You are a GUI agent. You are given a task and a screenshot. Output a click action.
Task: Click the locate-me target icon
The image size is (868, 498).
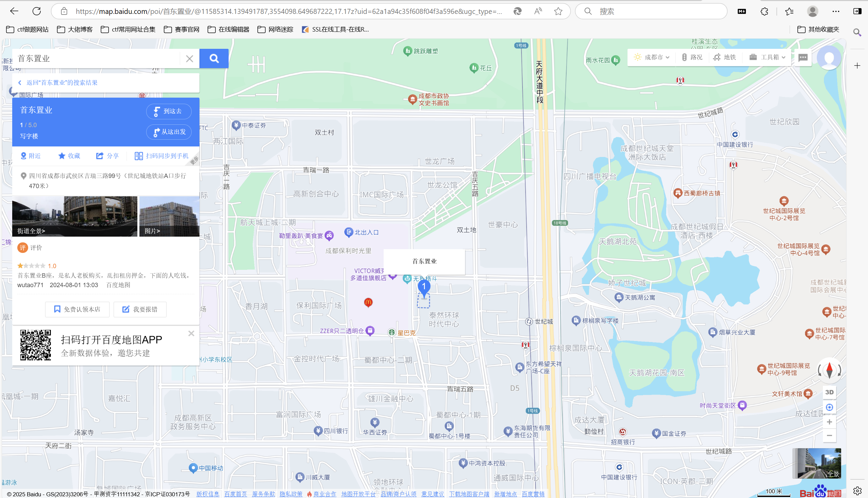click(x=829, y=407)
